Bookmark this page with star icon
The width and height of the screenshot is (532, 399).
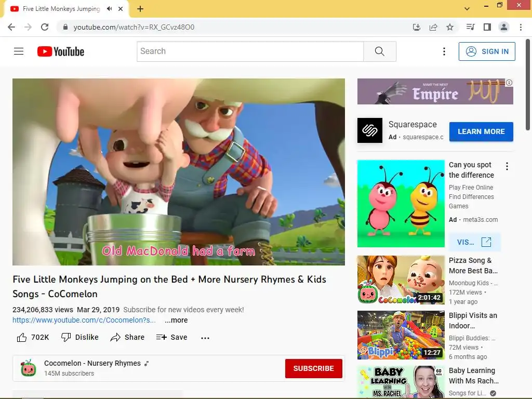click(x=450, y=27)
